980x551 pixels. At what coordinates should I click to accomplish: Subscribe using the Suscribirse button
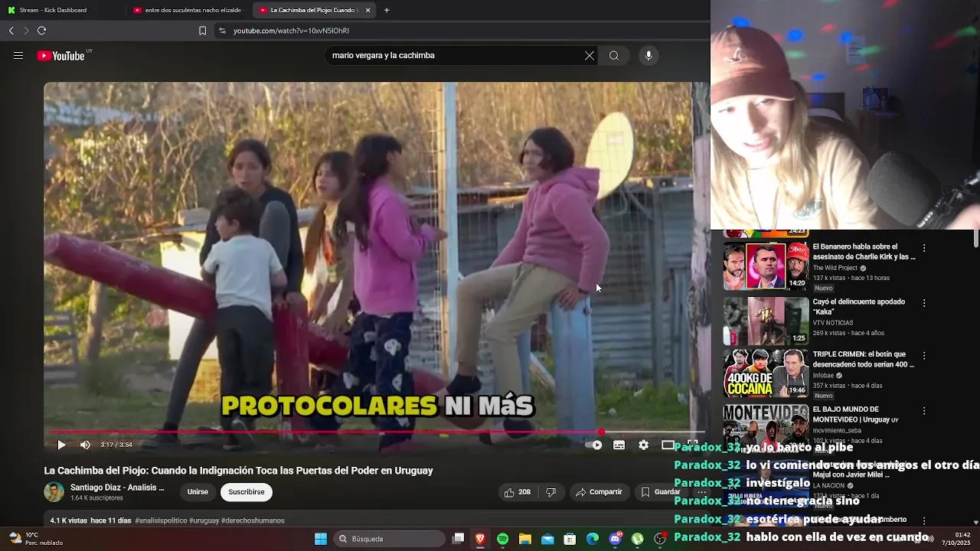(247, 492)
